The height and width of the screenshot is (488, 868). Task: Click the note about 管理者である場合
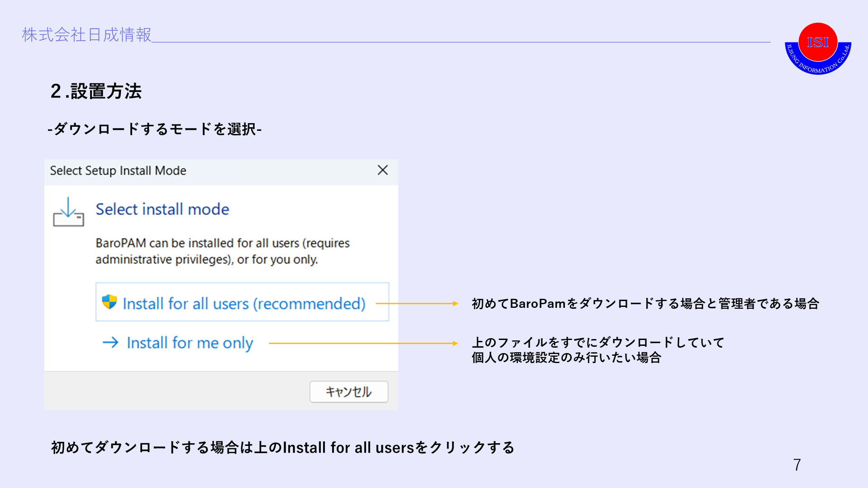(x=645, y=303)
